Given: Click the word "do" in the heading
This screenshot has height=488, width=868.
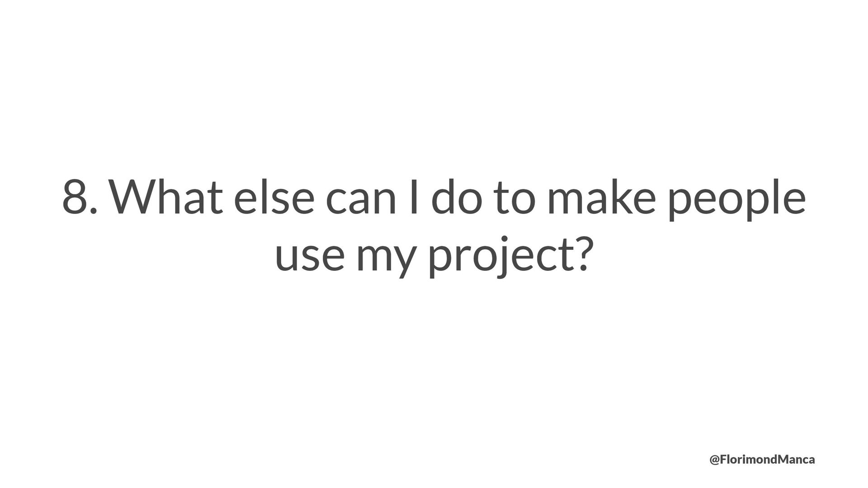Looking at the screenshot, I should tap(458, 197).
